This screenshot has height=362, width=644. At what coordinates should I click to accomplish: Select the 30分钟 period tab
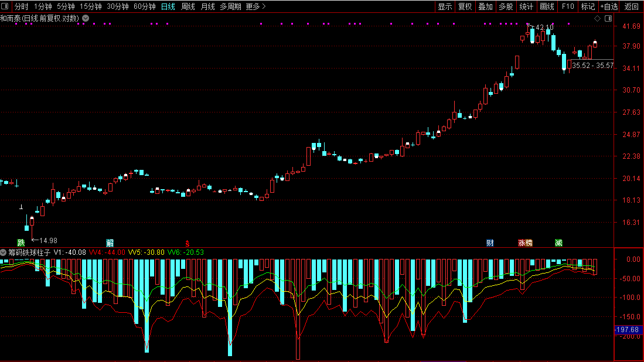118,6
